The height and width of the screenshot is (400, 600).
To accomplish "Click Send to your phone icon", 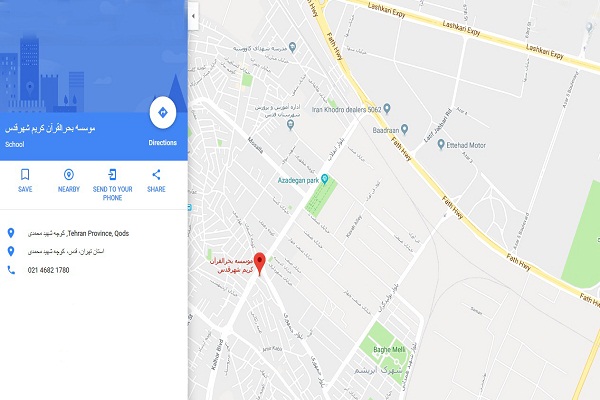I will tap(112, 175).
